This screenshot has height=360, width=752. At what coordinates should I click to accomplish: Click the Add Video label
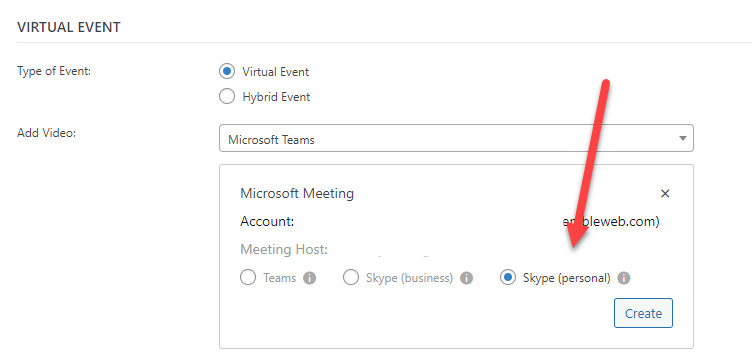tap(47, 133)
